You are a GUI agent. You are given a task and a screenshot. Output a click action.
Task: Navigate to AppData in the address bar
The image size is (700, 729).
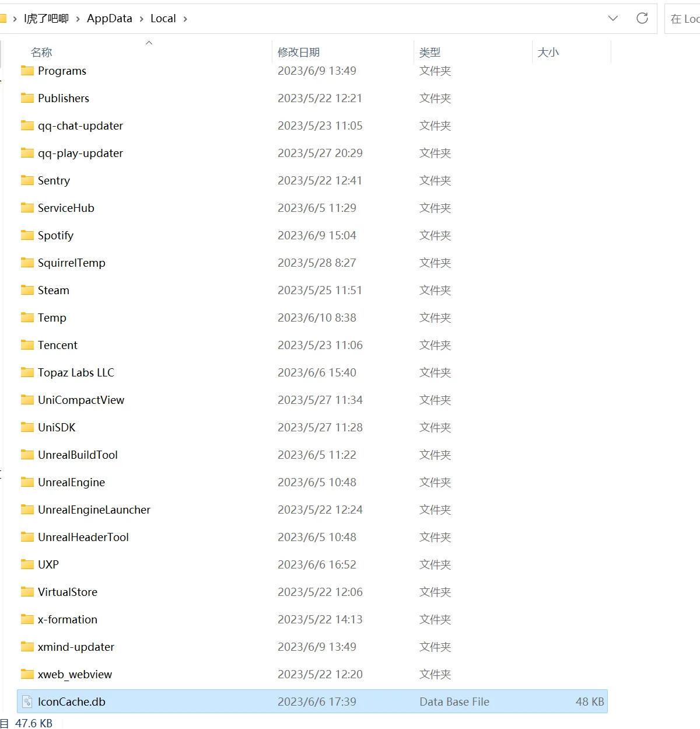(x=110, y=19)
